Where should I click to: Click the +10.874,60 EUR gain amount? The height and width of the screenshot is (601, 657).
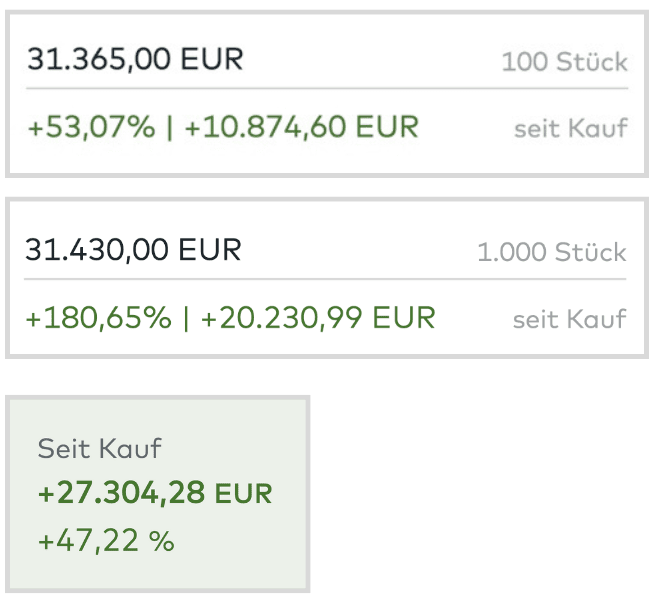tap(301, 127)
